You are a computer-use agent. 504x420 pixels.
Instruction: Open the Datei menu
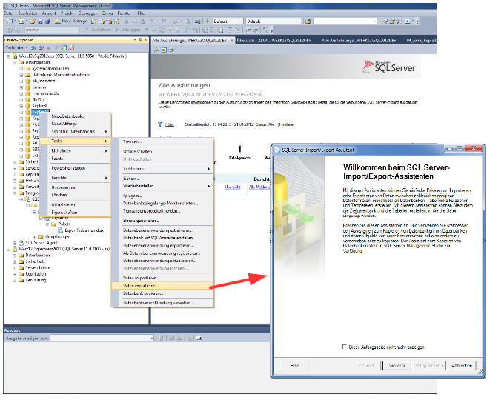click(9, 13)
